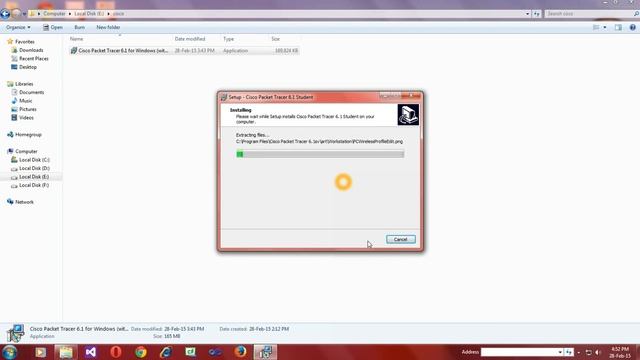This screenshot has width=640, height=360.
Task: Select Local Disk (E:) in the breadcrumb
Action: (x=89, y=13)
